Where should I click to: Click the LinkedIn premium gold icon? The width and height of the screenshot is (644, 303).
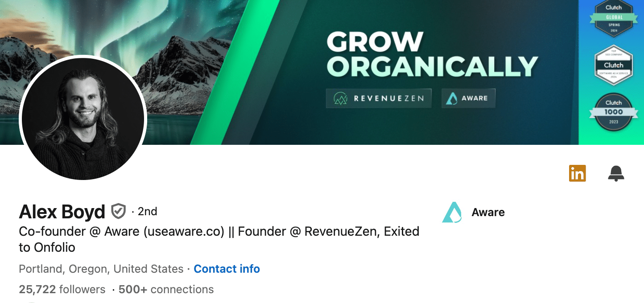(577, 173)
